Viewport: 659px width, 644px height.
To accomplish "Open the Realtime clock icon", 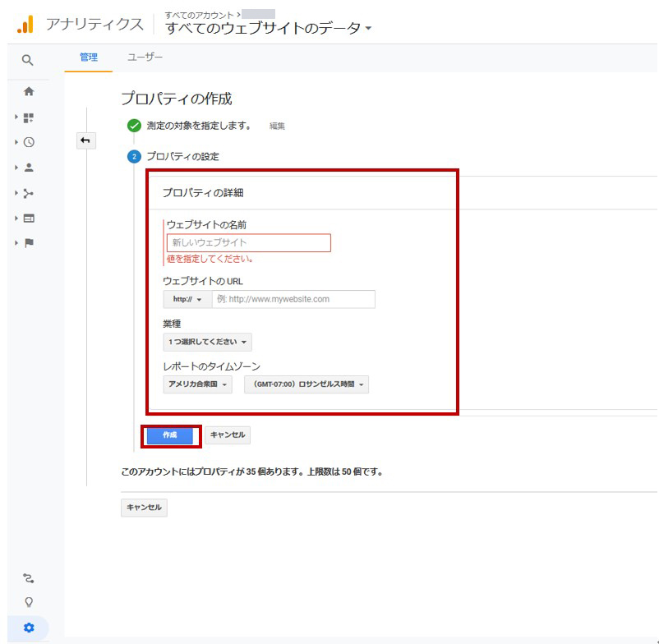I will tap(29, 142).
